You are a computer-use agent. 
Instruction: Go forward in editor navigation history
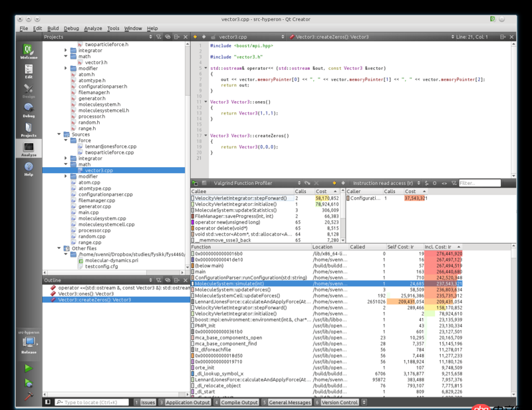(x=204, y=37)
